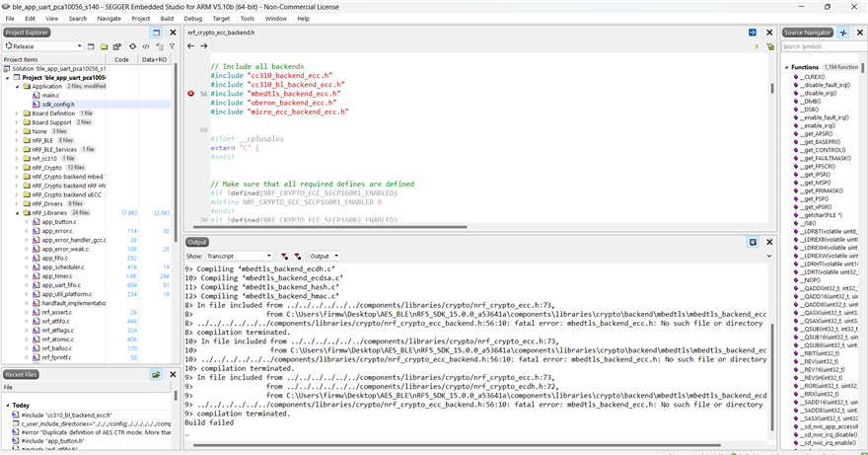This screenshot has height=455, width=868.
Task: Click the code brackets icon in Project Explorer toolbar
Action: (146, 46)
